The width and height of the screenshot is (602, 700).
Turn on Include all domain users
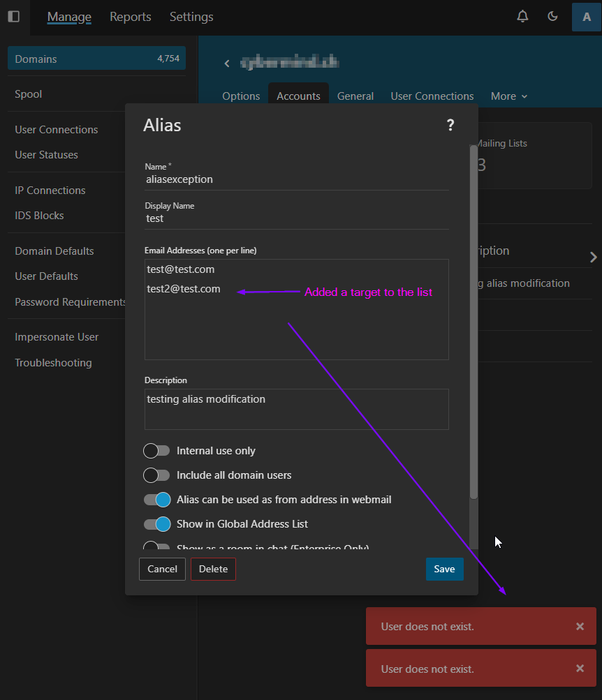[x=156, y=475]
